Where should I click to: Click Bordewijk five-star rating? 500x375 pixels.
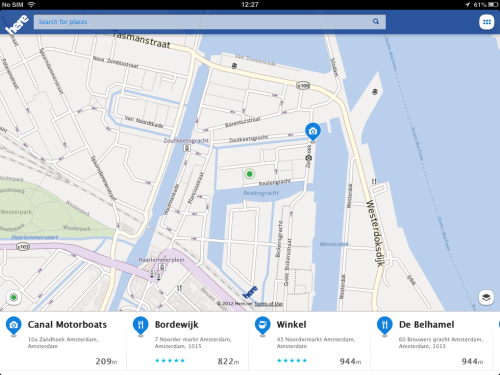(170, 361)
